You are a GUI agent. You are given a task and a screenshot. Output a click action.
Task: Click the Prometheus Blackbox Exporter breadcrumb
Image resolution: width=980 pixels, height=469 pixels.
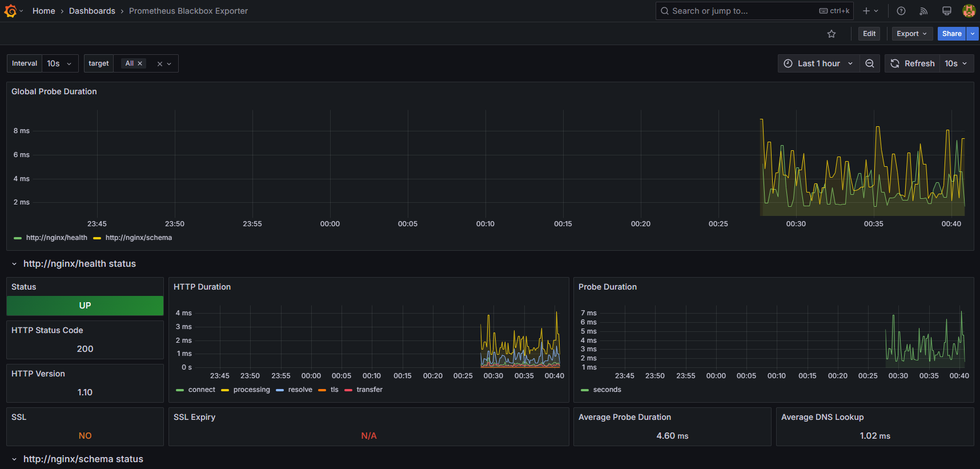click(188, 11)
